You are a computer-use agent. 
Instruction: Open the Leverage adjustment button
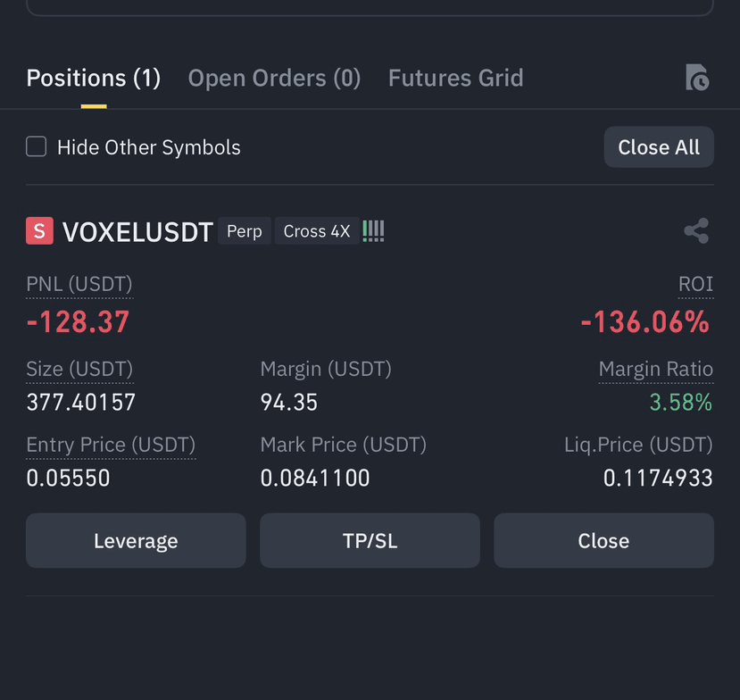136,540
